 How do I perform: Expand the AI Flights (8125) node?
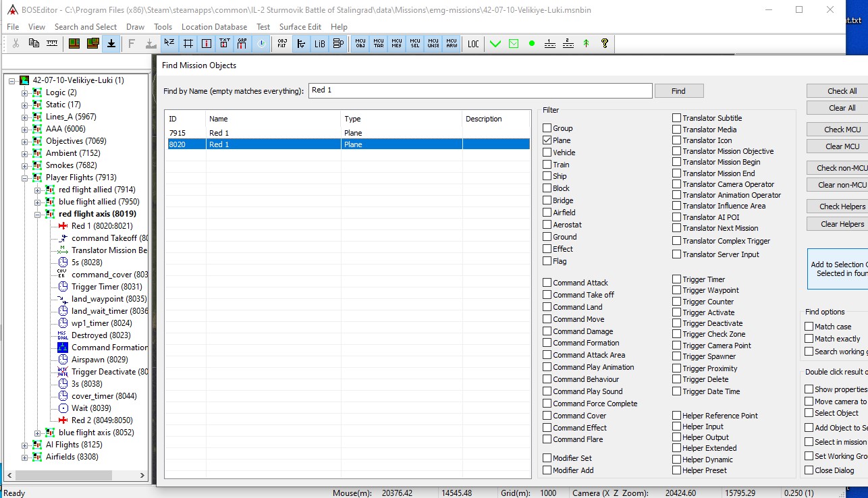[x=25, y=445]
